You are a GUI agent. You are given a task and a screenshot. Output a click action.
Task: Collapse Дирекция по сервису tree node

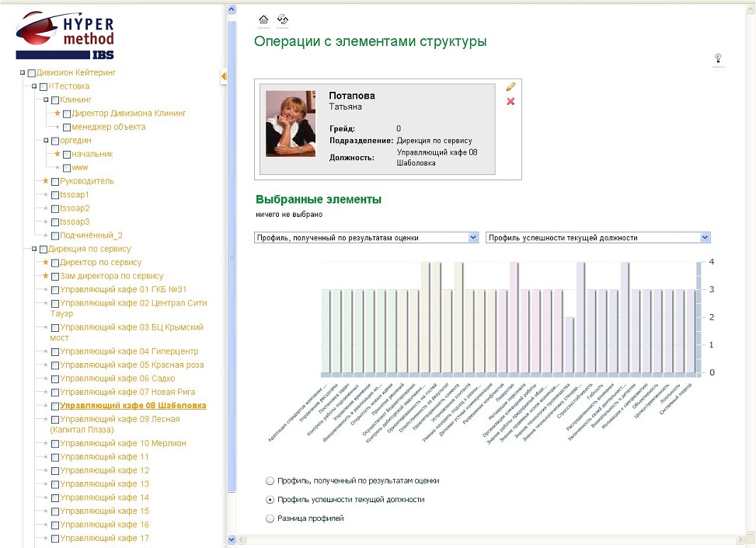[33, 249]
